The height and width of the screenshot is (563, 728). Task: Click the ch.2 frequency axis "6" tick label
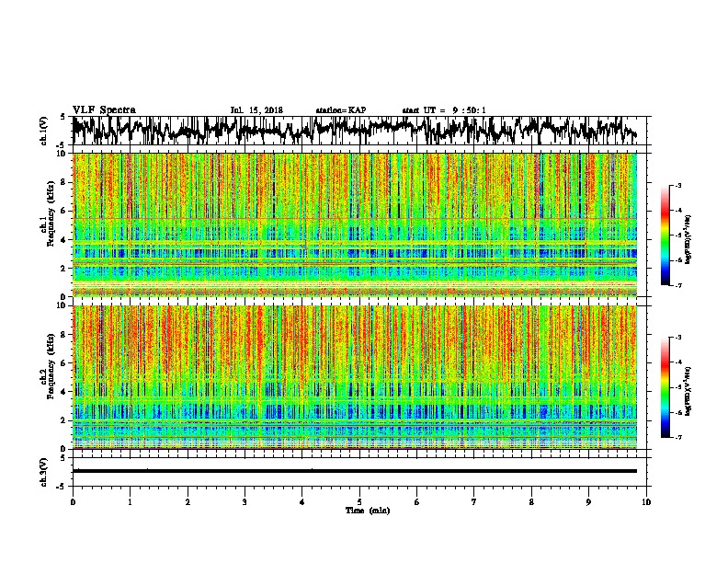(64, 362)
